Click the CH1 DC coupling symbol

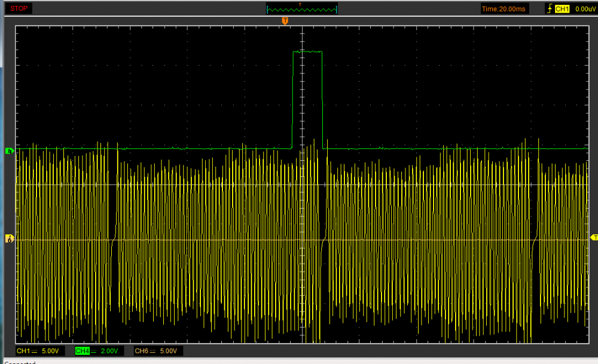point(35,351)
